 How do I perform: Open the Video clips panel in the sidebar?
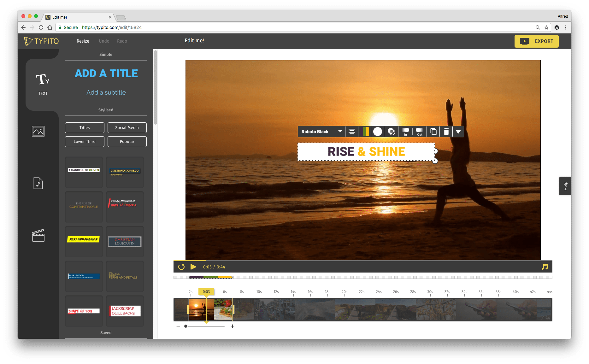[38, 235]
